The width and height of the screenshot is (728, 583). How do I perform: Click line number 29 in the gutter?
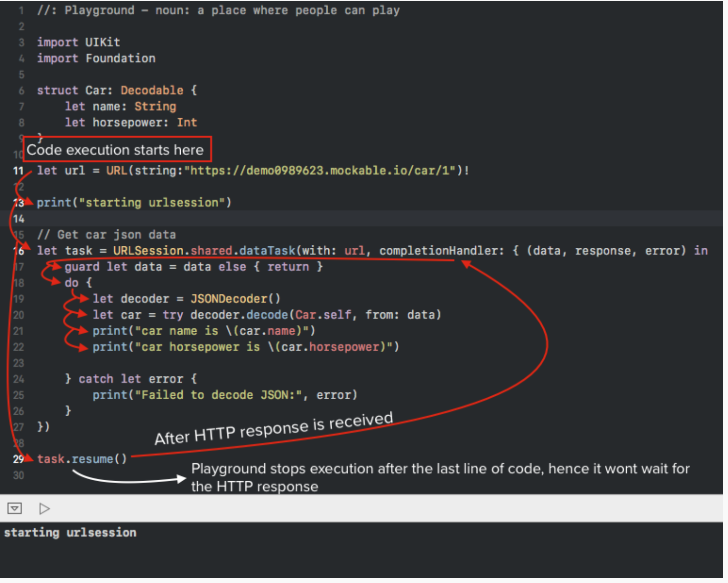pyautogui.click(x=18, y=459)
